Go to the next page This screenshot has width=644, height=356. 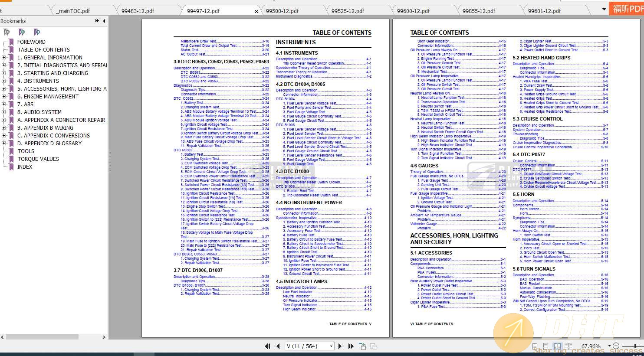point(340,346)
